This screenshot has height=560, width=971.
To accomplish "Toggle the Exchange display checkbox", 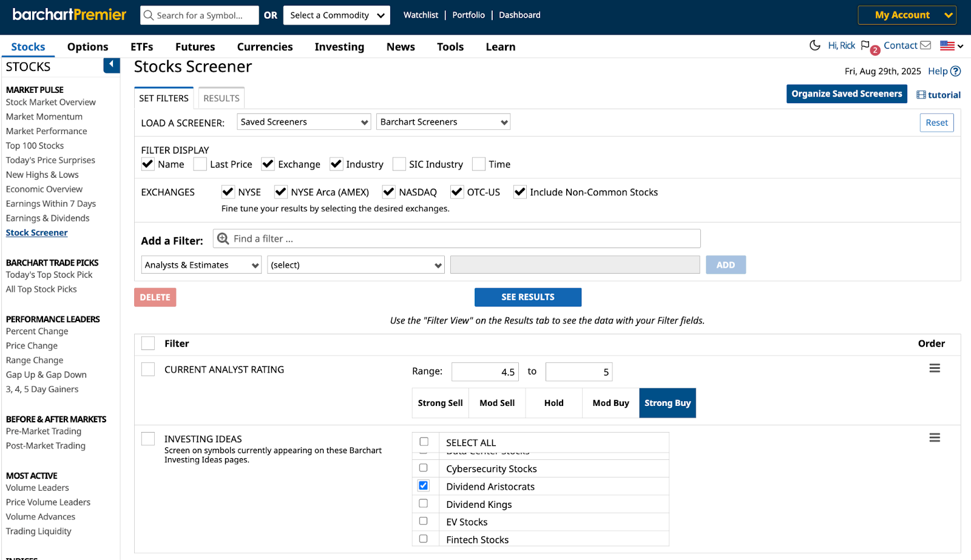I will (268, 164).
